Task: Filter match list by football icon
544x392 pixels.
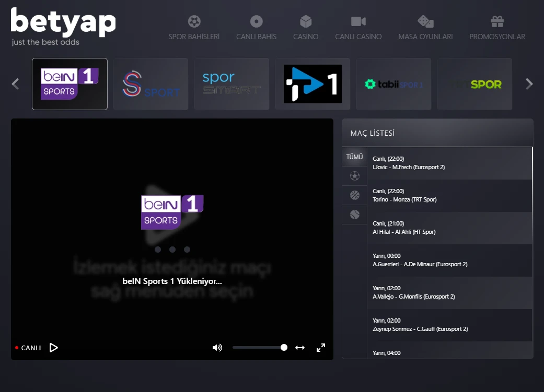Action: [355, 176]
